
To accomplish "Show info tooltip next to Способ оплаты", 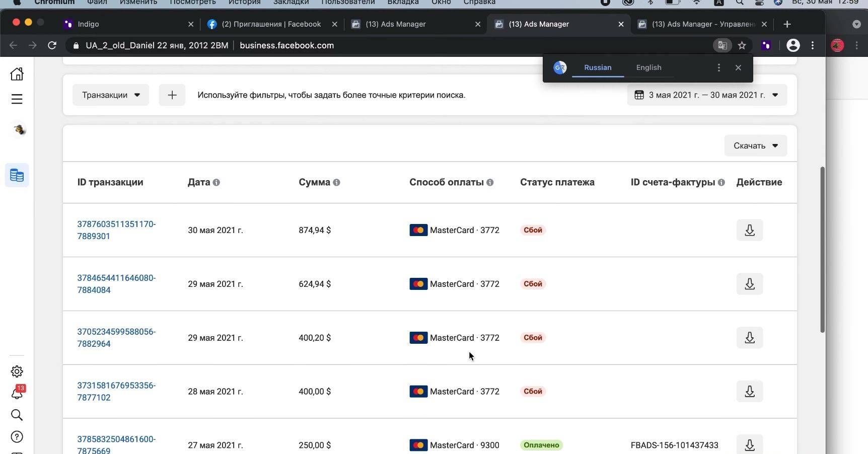I will pyautogui.click(x=490, y=183).
